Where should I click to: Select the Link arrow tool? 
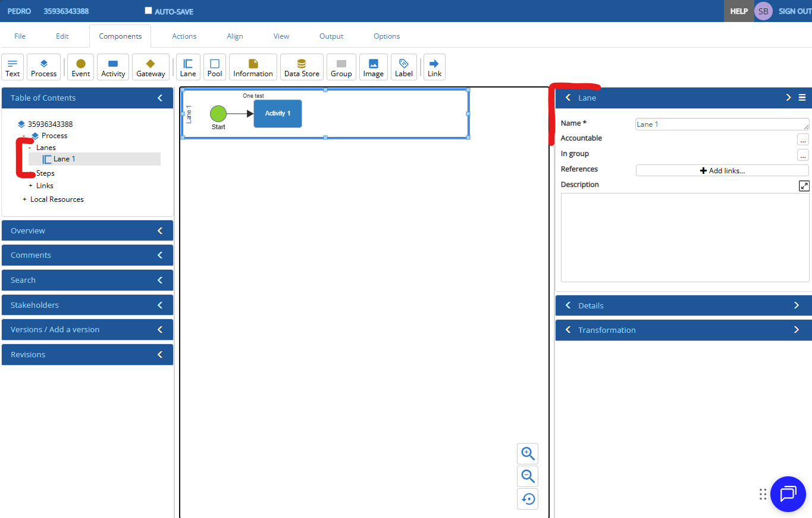[434, 67]
